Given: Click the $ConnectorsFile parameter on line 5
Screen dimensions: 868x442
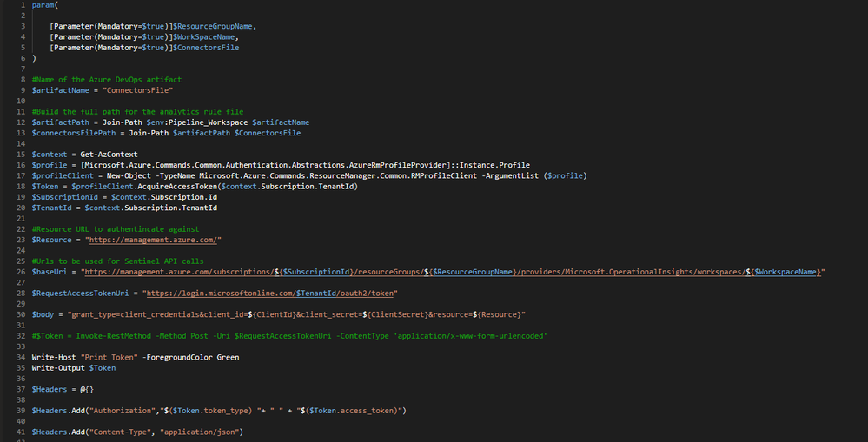Looking at the screenshot, I should 207,48.
